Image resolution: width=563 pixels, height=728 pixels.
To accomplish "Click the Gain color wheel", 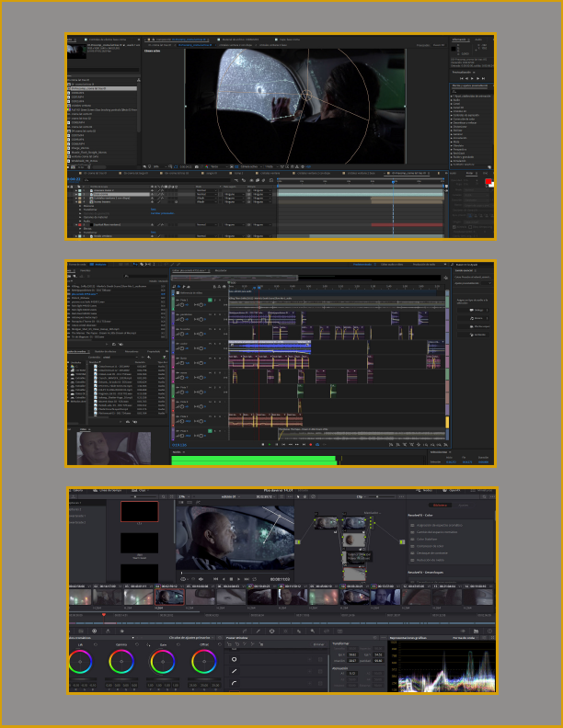I will click(163, 662).
